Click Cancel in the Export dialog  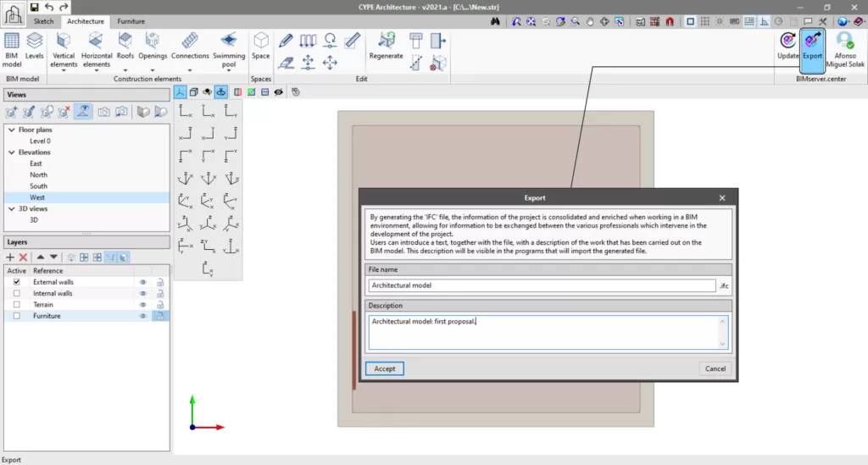coord(715,368)
